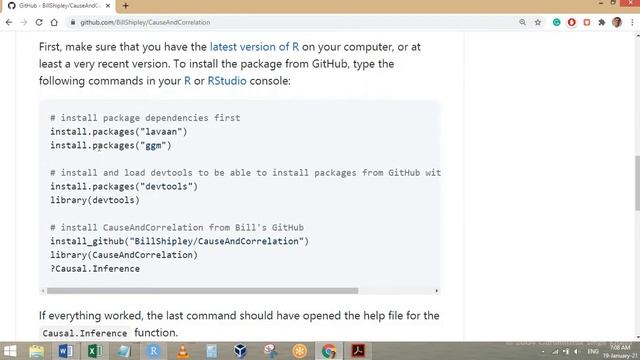Open the VirtualBox cube icon in taskbar
640x360 pixels.
[x=241, y=351]
